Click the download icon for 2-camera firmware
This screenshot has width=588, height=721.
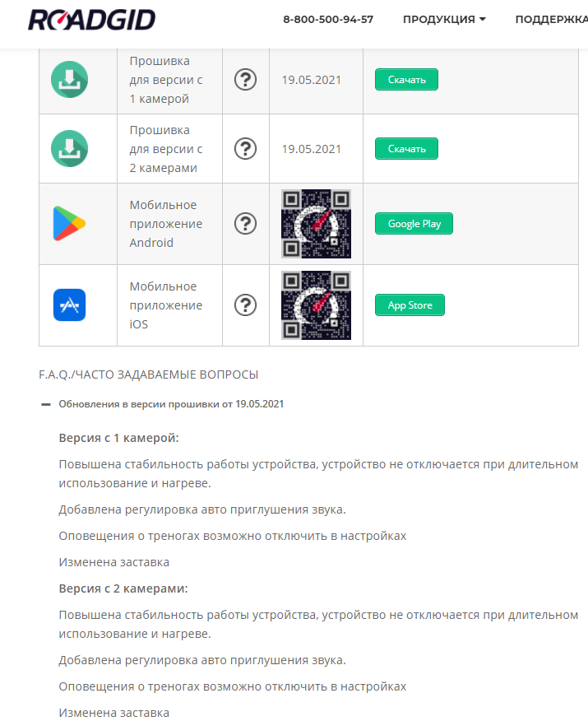[x=70, y=149]
